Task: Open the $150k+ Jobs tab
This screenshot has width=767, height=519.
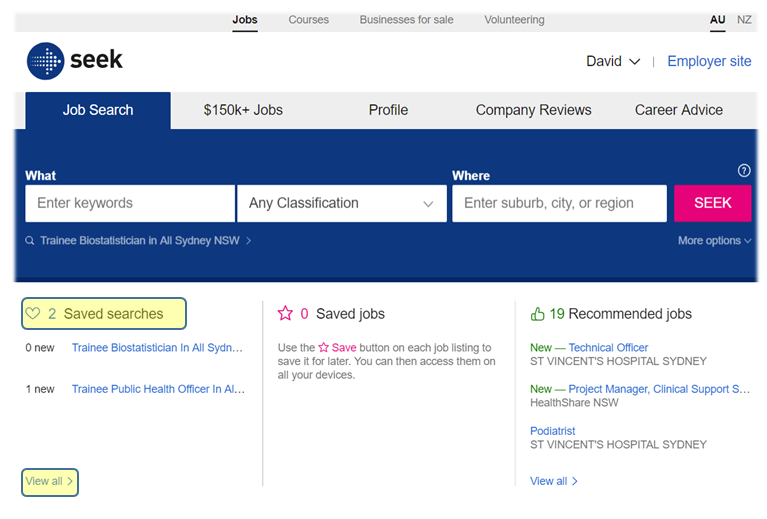Action: tap(243, 111)
